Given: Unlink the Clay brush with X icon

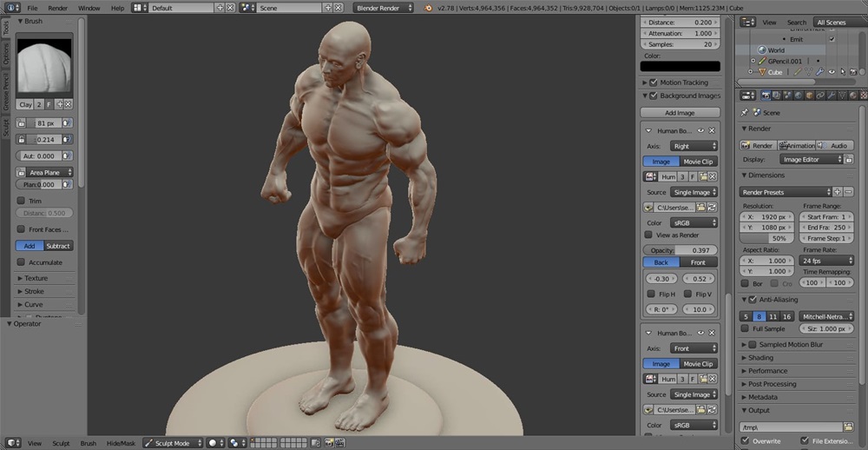Looking at the screenshot, I should (68, 104).
